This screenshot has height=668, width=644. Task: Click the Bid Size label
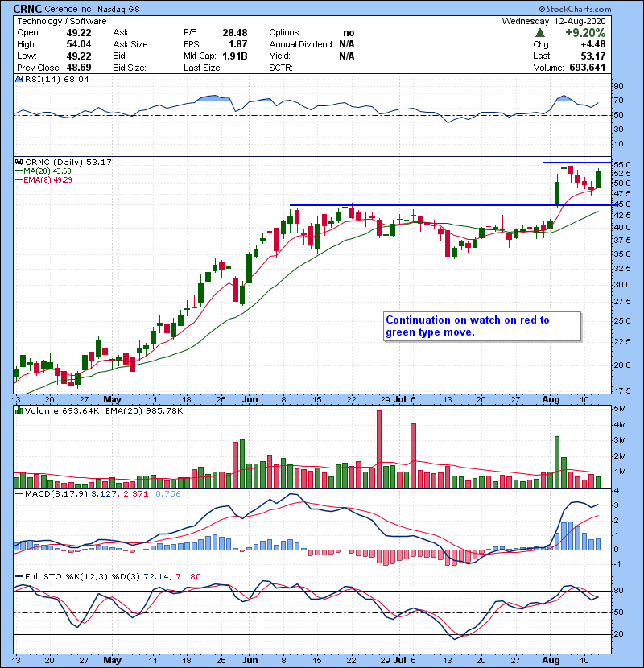(130, 68)
